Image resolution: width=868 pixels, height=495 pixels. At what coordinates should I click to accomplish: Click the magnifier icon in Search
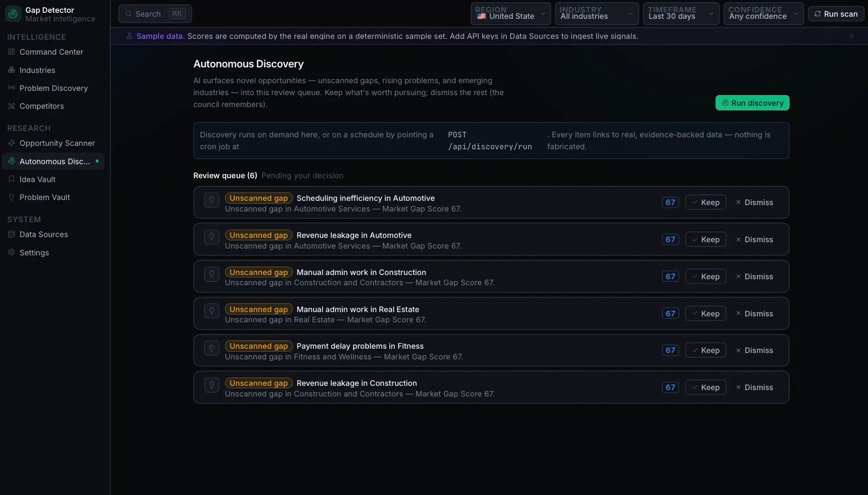128,14
